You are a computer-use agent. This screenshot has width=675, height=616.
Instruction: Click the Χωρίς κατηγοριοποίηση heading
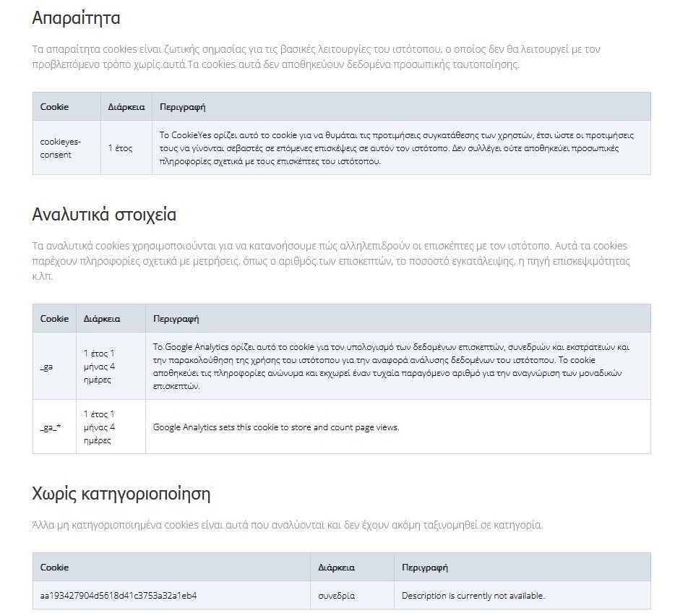click(x=121, y=494)
